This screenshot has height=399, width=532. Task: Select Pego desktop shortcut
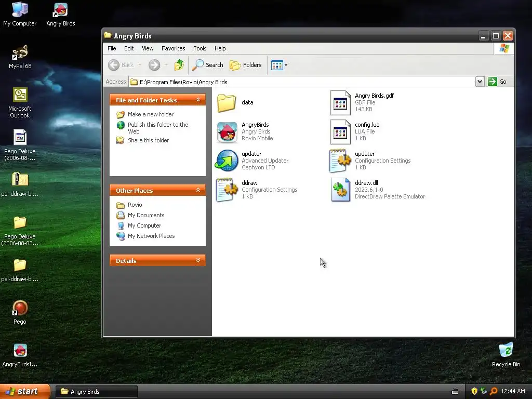click(x=20, y=312)
